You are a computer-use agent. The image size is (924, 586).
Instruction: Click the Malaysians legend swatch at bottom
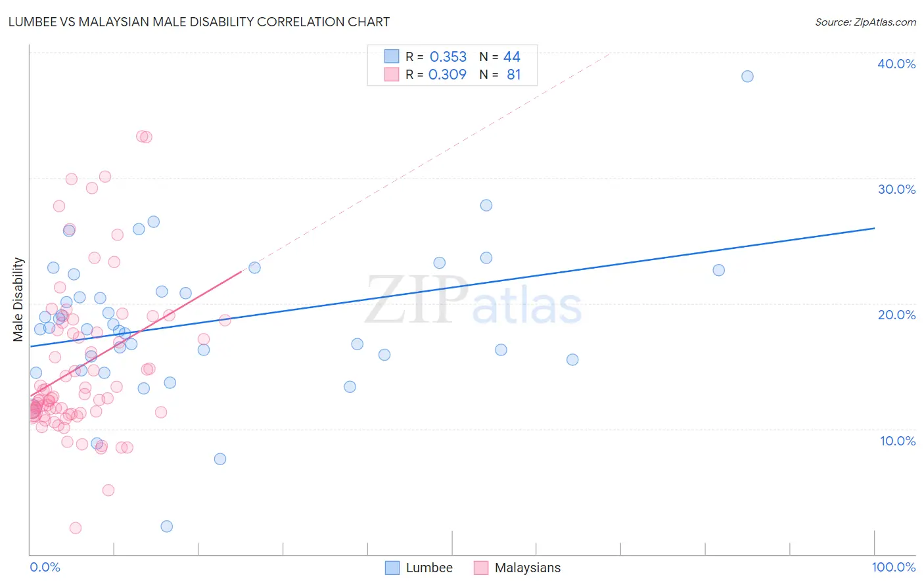point(481,568)
